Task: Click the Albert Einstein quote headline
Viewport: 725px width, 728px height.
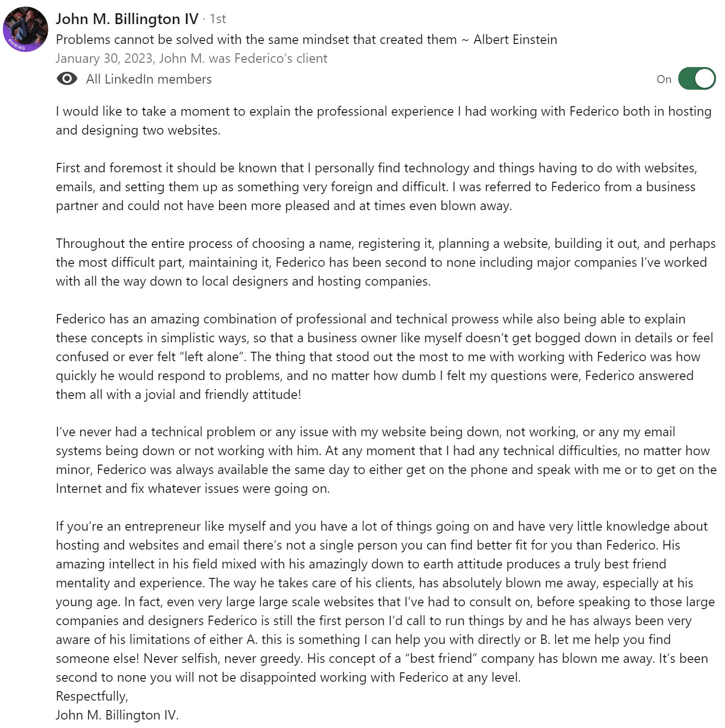Action: click(306, 39)
